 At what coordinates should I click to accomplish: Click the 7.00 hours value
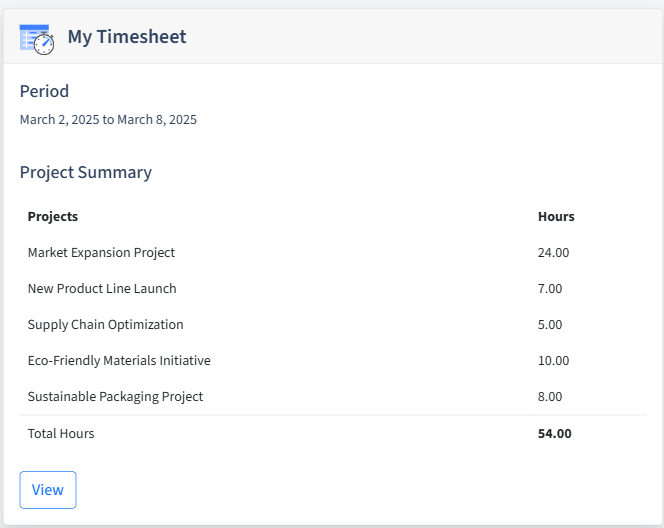[x=550, y=288]
